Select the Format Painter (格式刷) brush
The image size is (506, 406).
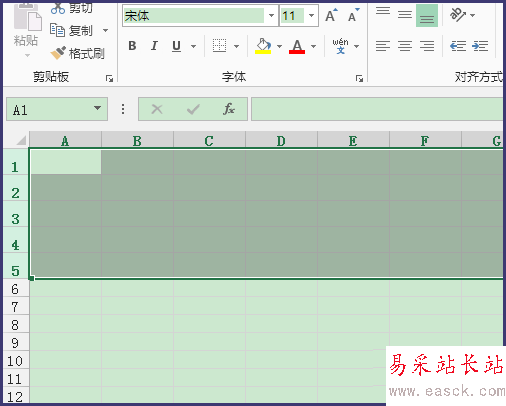tap(58, 53)
